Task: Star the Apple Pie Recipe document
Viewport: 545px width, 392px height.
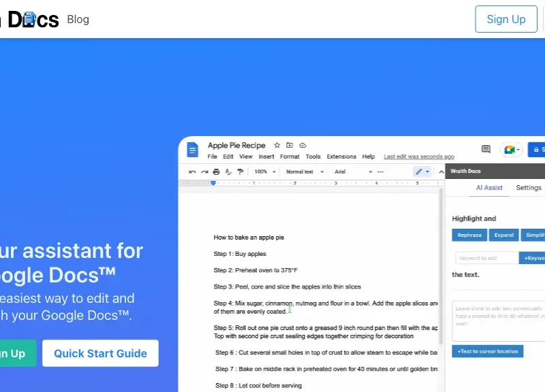Action: pyautogui.click(x=277, y=145)
